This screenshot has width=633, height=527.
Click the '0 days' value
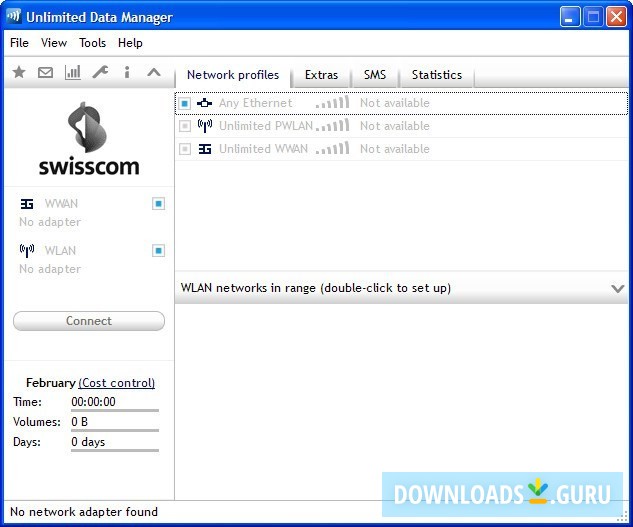click(x=88, y=442)
